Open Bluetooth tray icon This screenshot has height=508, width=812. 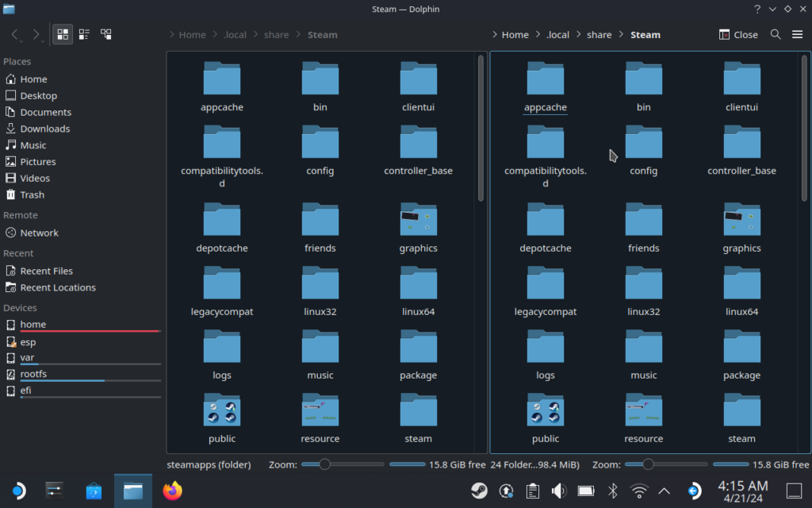pyautogui.click(x=613, y=491)
